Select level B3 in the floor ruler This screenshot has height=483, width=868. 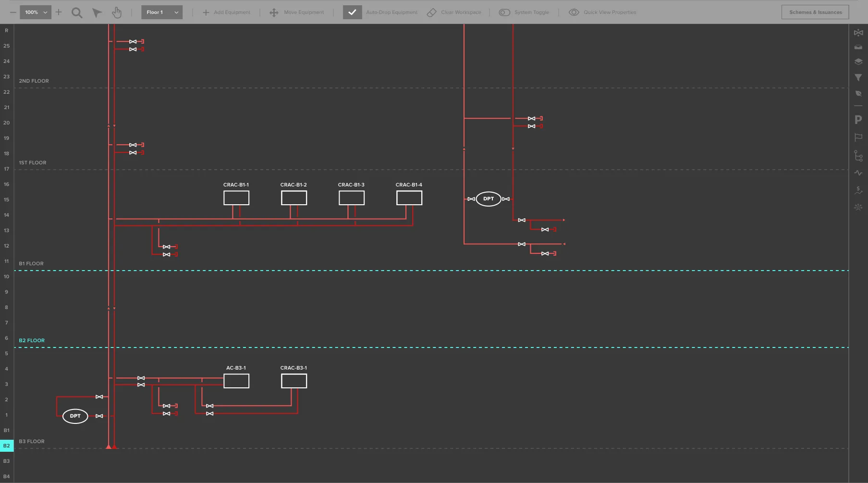point(7,461)
